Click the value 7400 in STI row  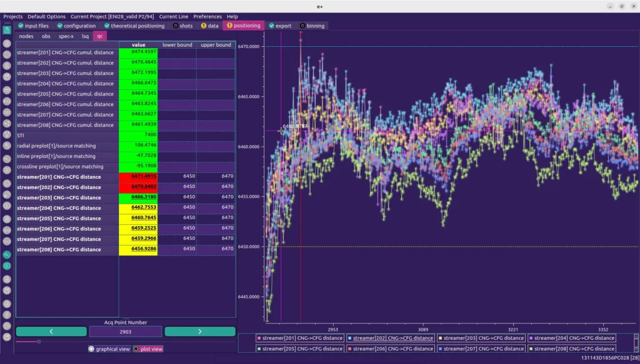(x=138, y=135)
